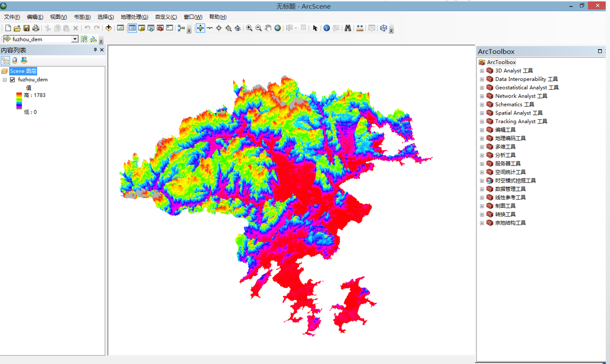Select the Identify tool
Image resolution: width=610 pixels, height=364 pixels.
[x=327, y=28]
